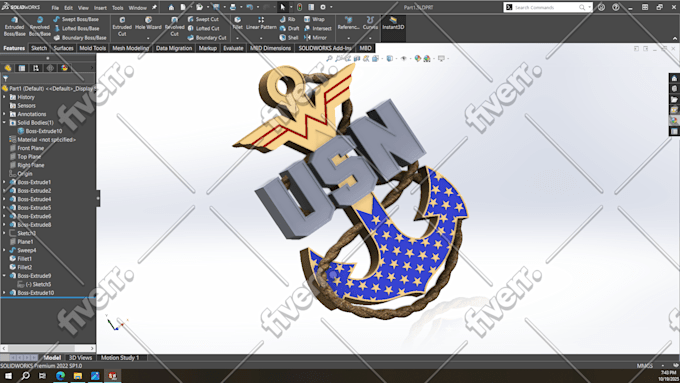The width and height of the screenshot is (680, 383).
Task: Click Zoom to Fit in heads-up toolbar
Action: click(x=330, y=59)
